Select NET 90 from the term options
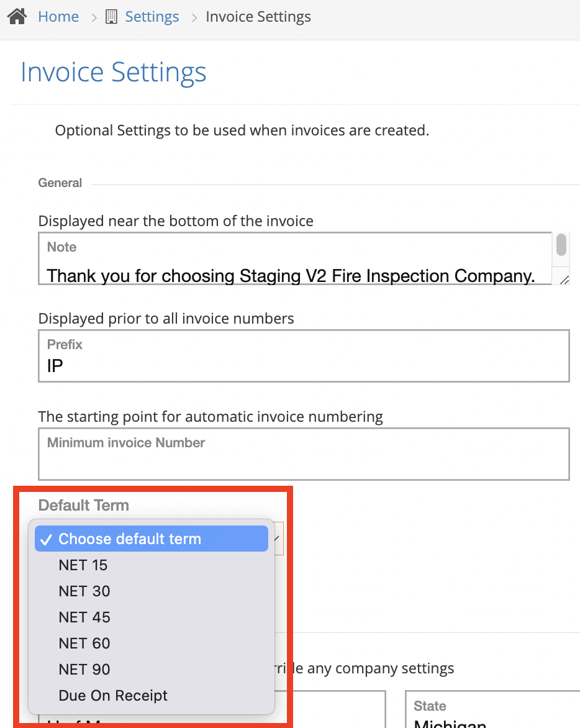Screen dimensions: 580x728 (x=84, y=669)
